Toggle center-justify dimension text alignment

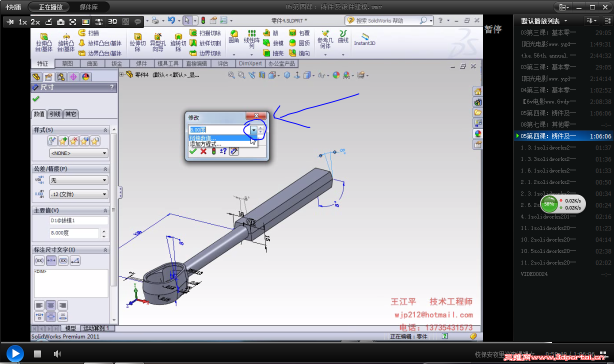51,305
